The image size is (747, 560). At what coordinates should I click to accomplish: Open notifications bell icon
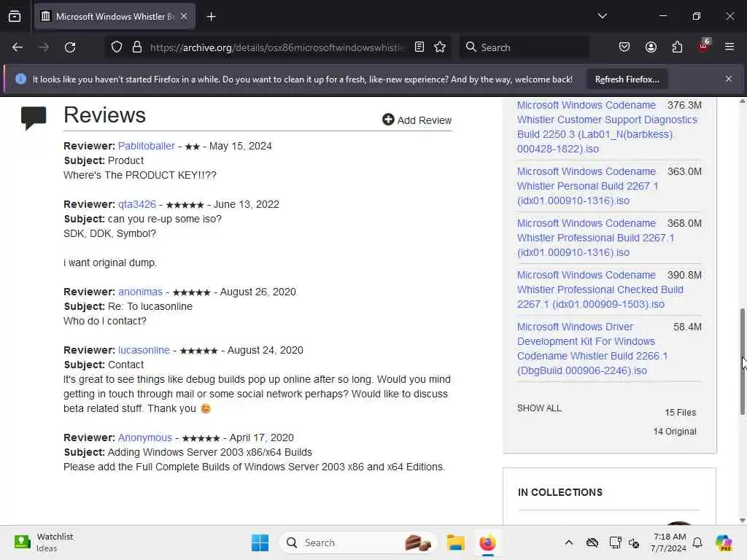697,542
